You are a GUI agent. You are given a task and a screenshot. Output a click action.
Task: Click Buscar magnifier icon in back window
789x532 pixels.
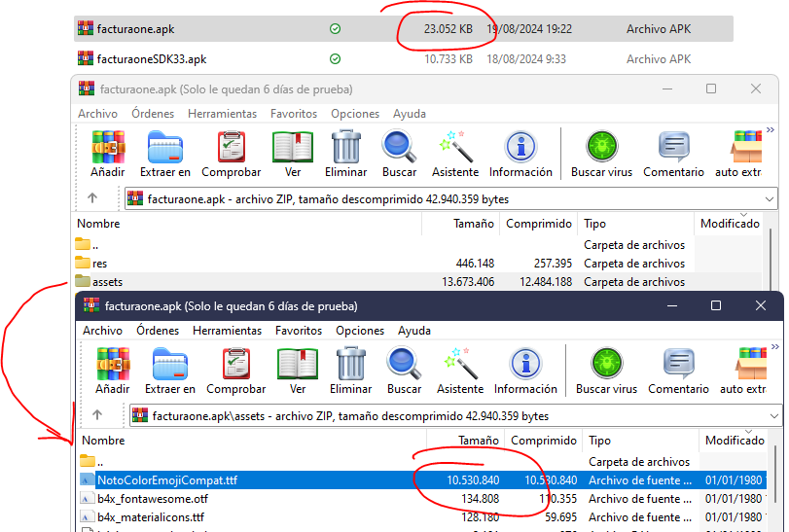tap(399, 147)
